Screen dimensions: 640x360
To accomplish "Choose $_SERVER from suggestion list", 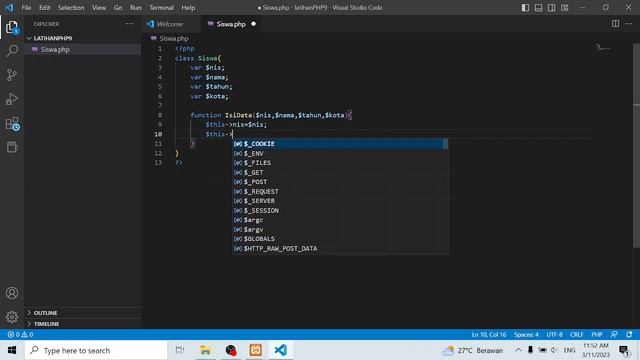I will [340, 201].
